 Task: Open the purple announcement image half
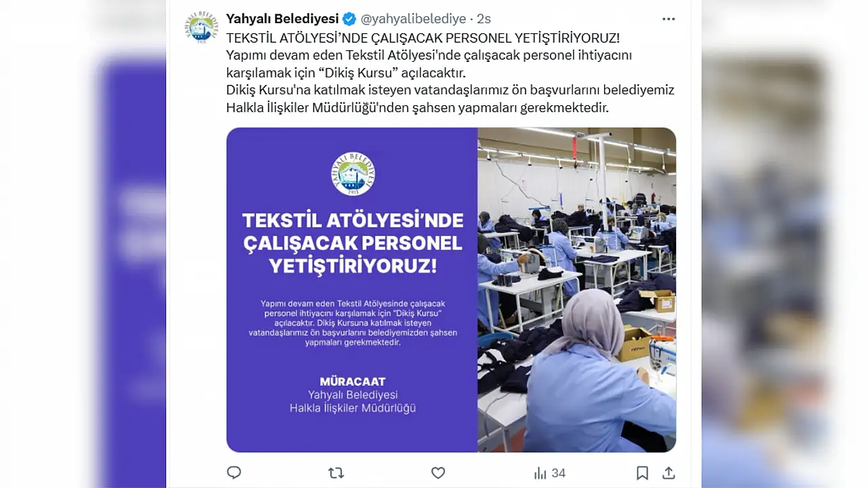pyautogui.click(x=352, y=290)
